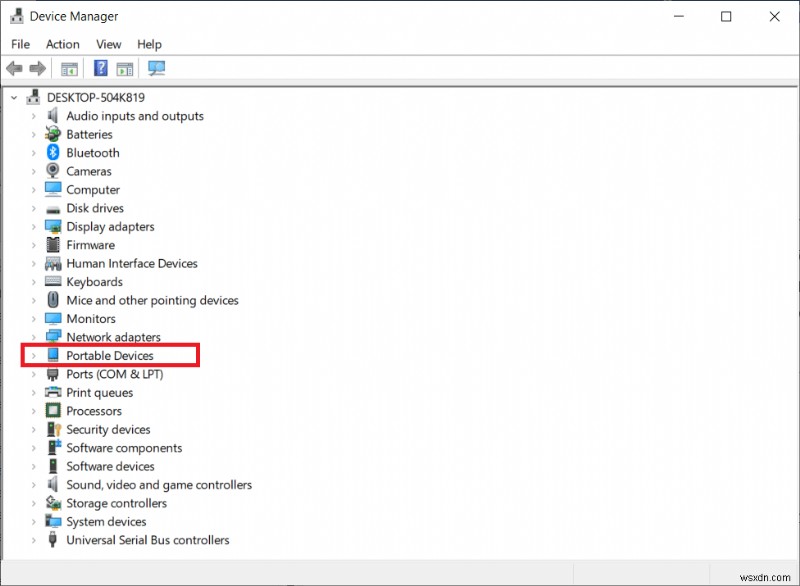Click the Print queues printer icon
Viewport: 800px width, 586px height.
[53, 392]
